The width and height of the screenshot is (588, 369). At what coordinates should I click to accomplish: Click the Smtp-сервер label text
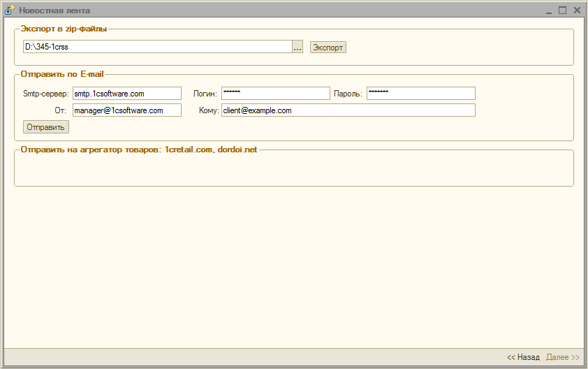[45, 94]
